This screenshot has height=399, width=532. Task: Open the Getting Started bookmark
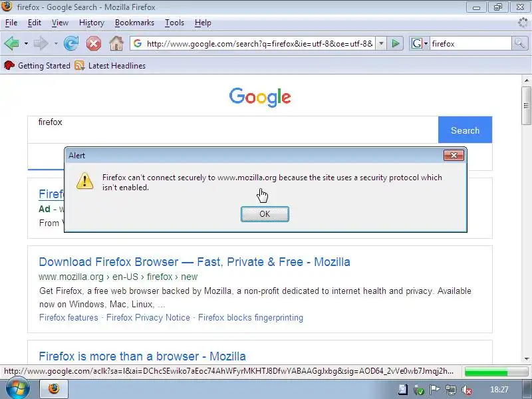point(37,65)
